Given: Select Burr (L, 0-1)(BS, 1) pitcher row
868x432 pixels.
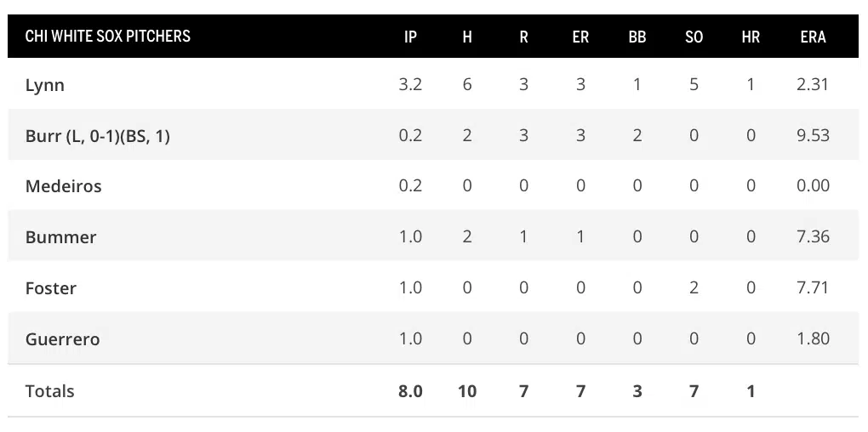Looking at the screenshot, I should (97, 135).
